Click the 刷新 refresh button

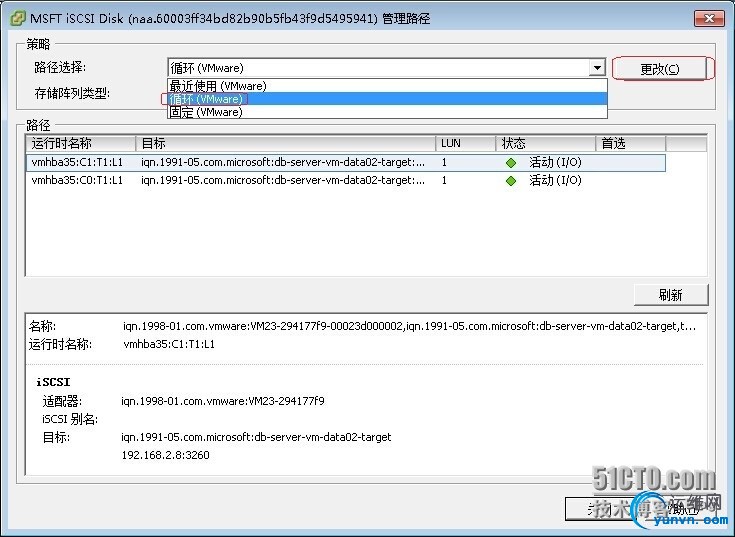coord(670,295)
